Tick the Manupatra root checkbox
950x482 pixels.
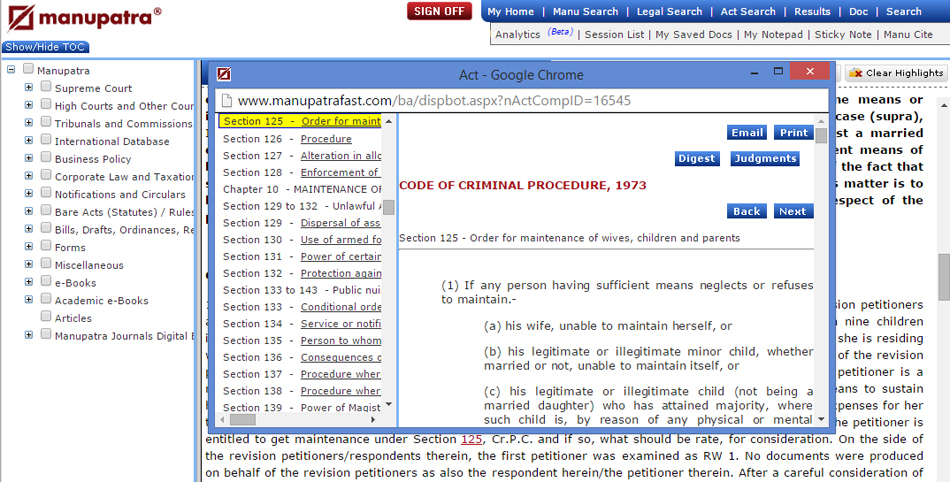(28, 69)
